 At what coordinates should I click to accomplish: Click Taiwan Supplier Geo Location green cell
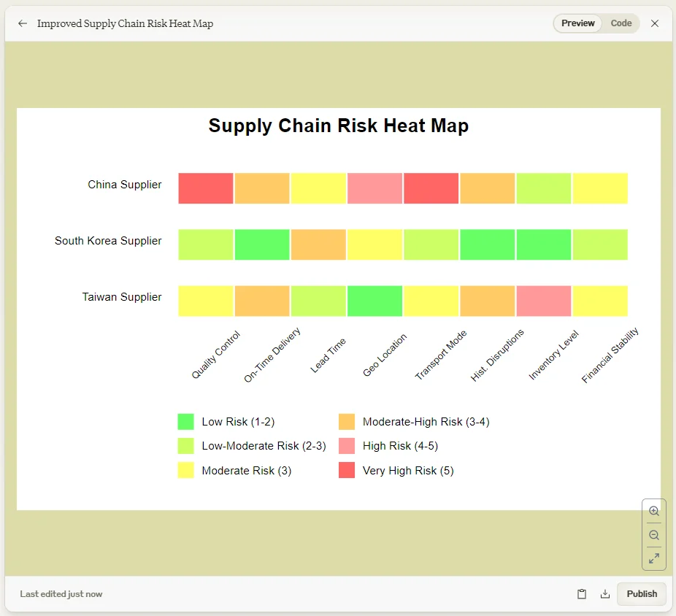tap(375, 301)
